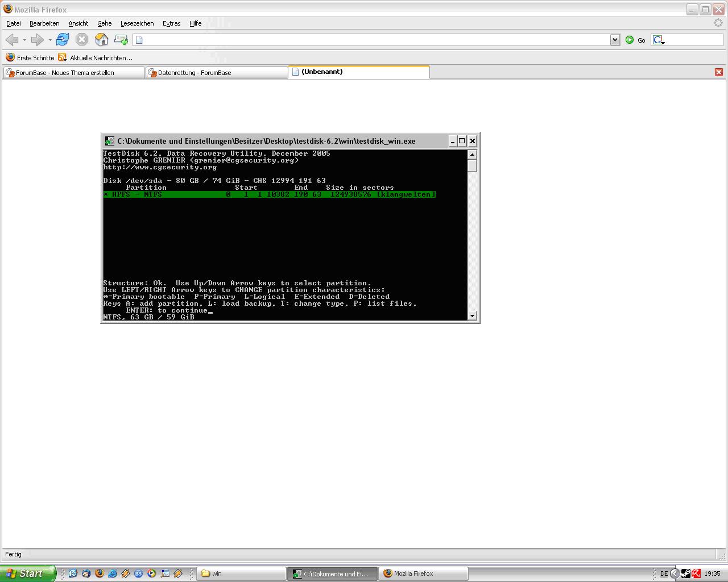
Task: Open the Windows Start menu
Action: tap(28, 573)
